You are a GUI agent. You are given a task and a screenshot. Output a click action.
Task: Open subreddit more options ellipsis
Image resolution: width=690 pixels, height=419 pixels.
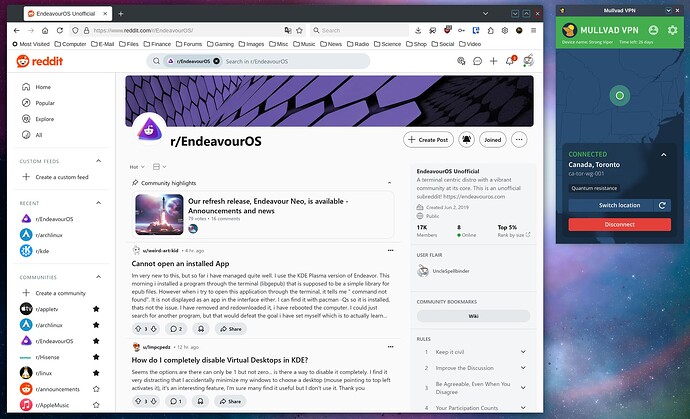tap(519, 140)
